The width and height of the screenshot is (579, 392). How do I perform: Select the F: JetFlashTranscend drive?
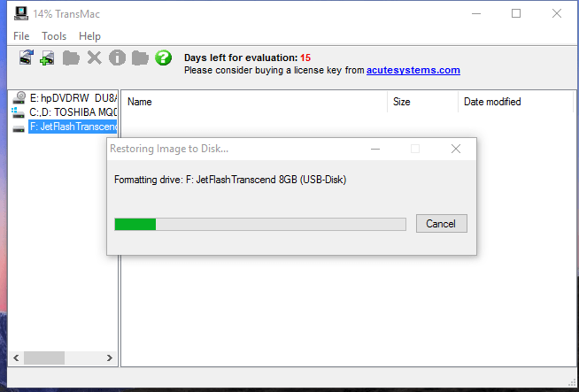point(65,127)
